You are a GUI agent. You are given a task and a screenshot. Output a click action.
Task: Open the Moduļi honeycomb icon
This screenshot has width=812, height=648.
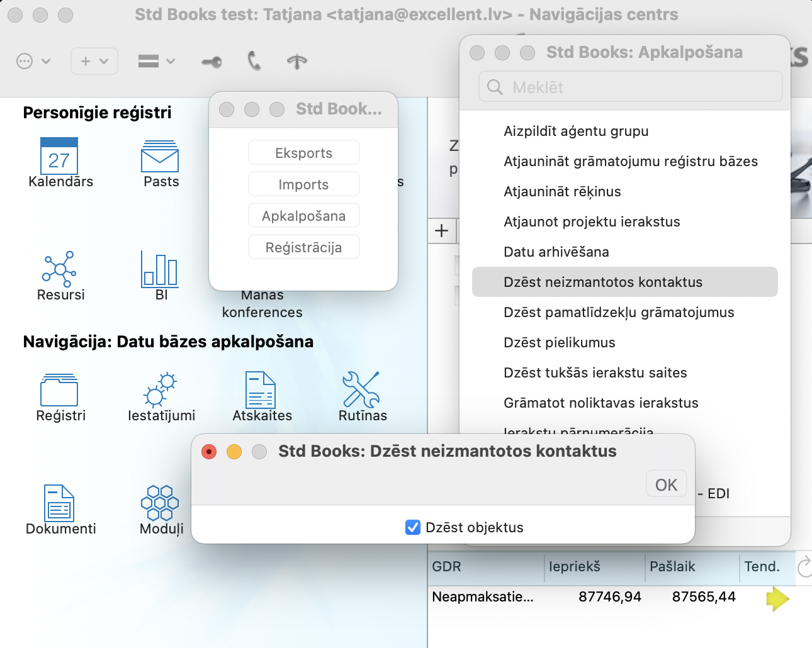pyautogui.click(x=160, y=502)
